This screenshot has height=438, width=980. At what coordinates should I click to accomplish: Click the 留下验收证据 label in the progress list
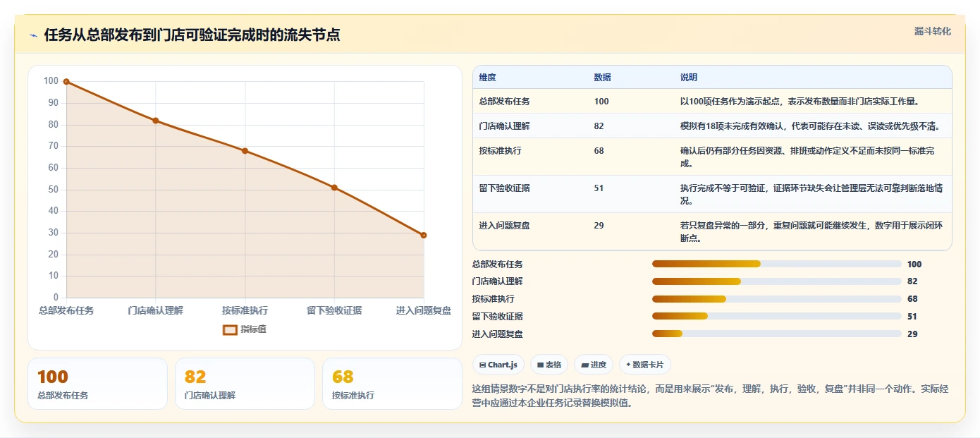[498, 317]
